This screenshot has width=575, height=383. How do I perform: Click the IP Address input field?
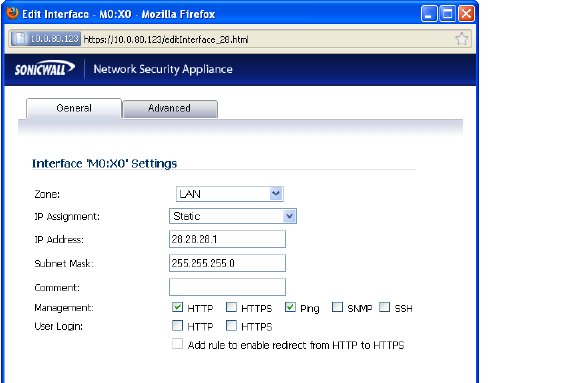point(227,239)
